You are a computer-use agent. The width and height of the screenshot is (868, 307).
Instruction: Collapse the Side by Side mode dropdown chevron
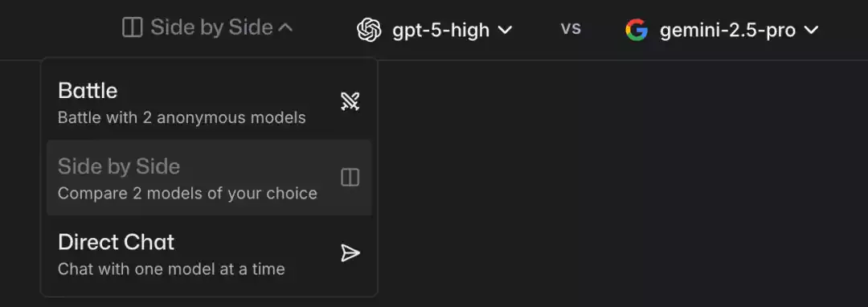click(x=285, y=27)
